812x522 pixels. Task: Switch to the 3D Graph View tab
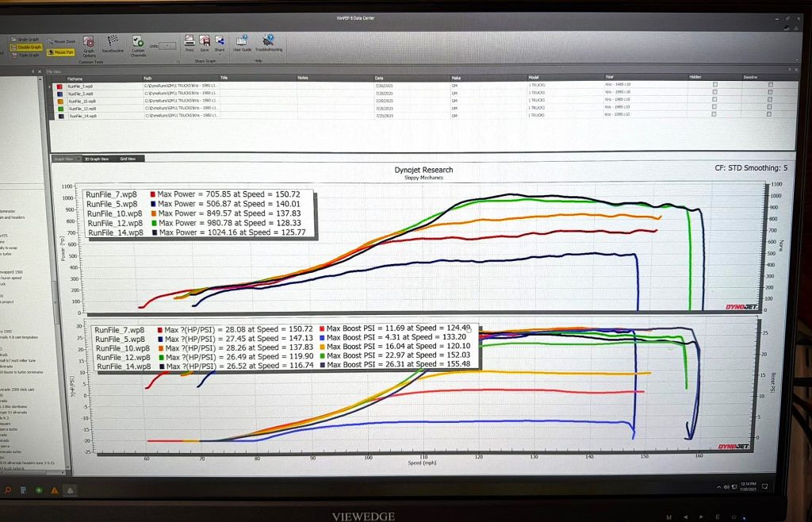pos(97,159)
